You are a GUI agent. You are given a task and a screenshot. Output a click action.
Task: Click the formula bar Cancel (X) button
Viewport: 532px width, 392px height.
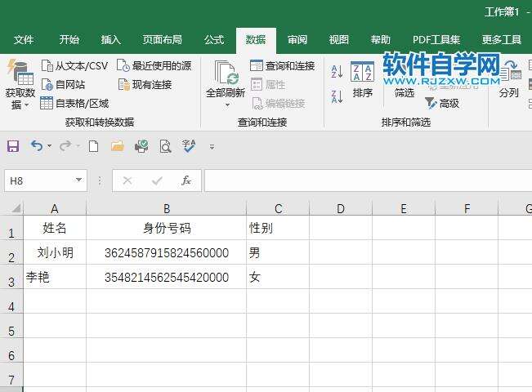pos(127,180)
